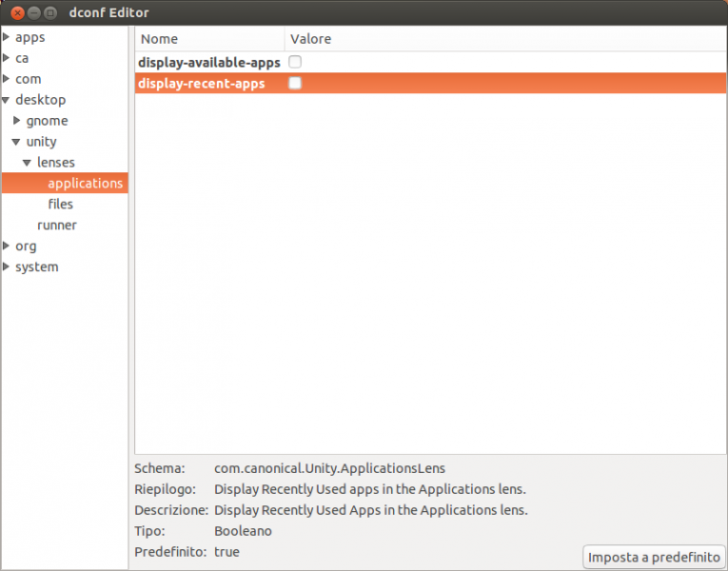
Task: Collapse the lenses tree node
Action: pyautogui.click(x=27, y=163)
